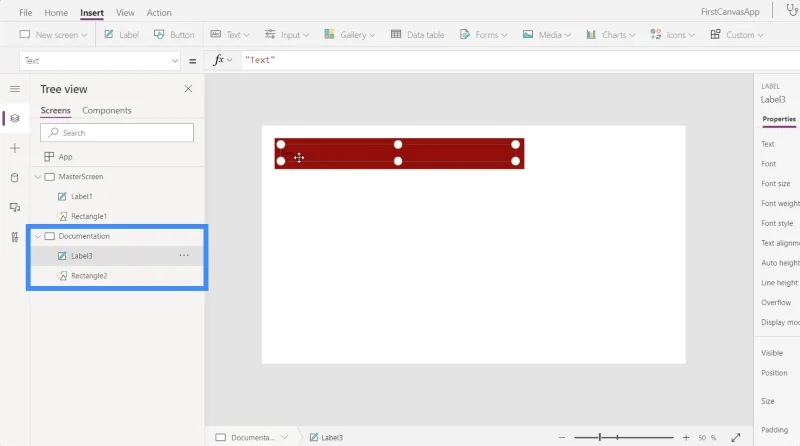Open the Action tab

pyautogui.click(x=159, y=13)
